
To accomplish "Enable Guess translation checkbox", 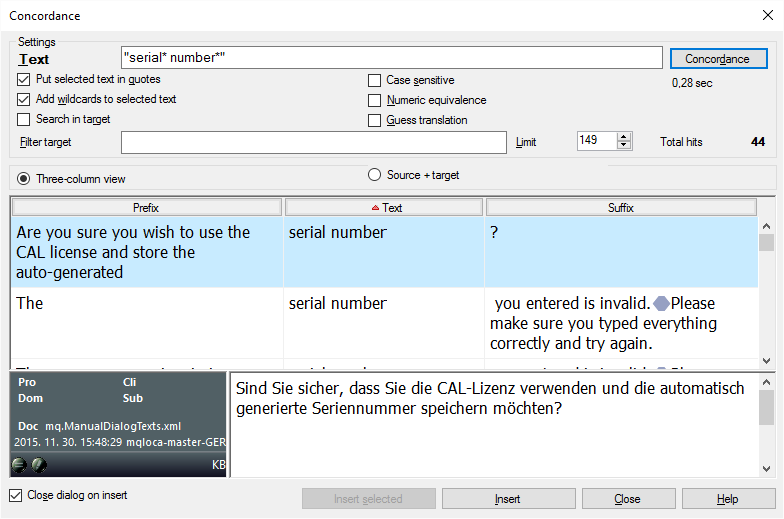I will (x=374, y=120).
